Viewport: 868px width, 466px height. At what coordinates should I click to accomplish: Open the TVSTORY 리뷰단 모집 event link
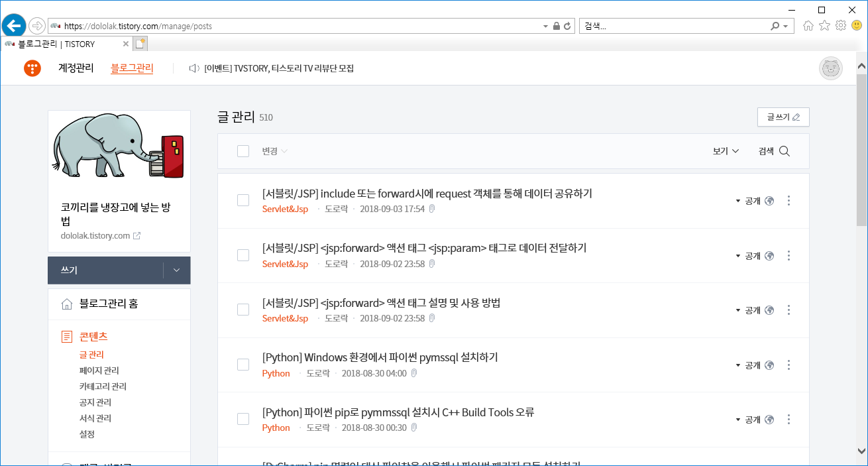[279, 68]
